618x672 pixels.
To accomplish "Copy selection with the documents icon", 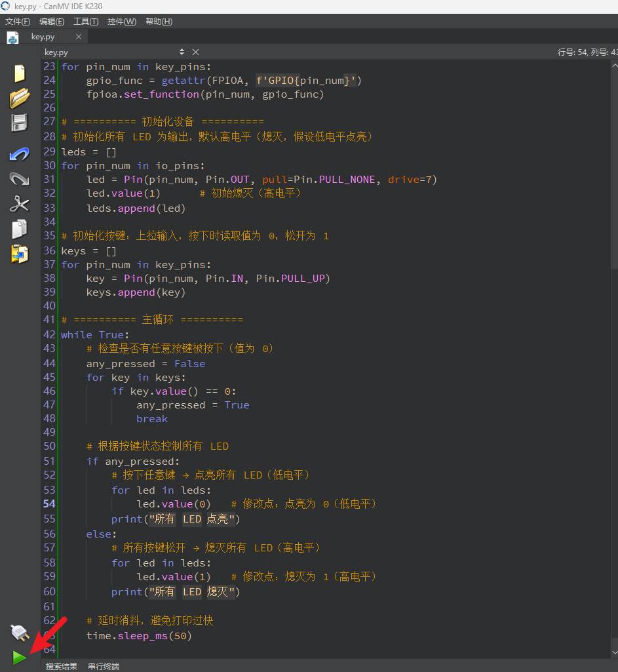I will (19, 229).
